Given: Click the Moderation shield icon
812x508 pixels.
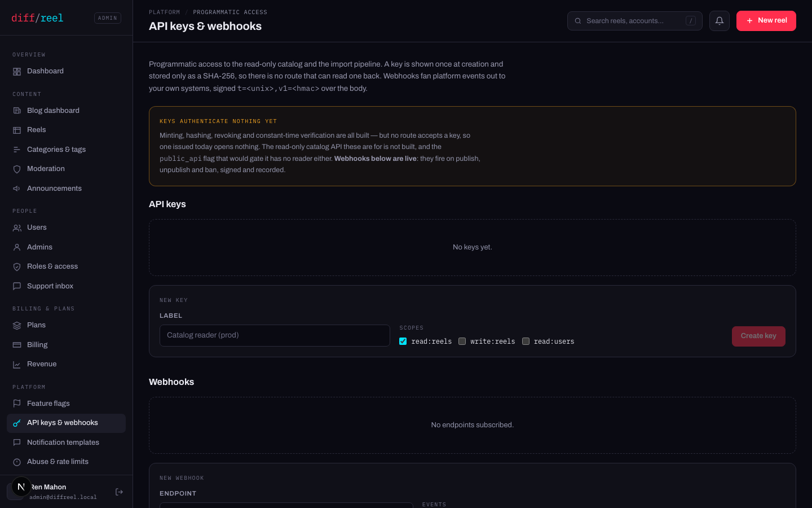Looking at the screenshot, I should (x=17, y=169).
